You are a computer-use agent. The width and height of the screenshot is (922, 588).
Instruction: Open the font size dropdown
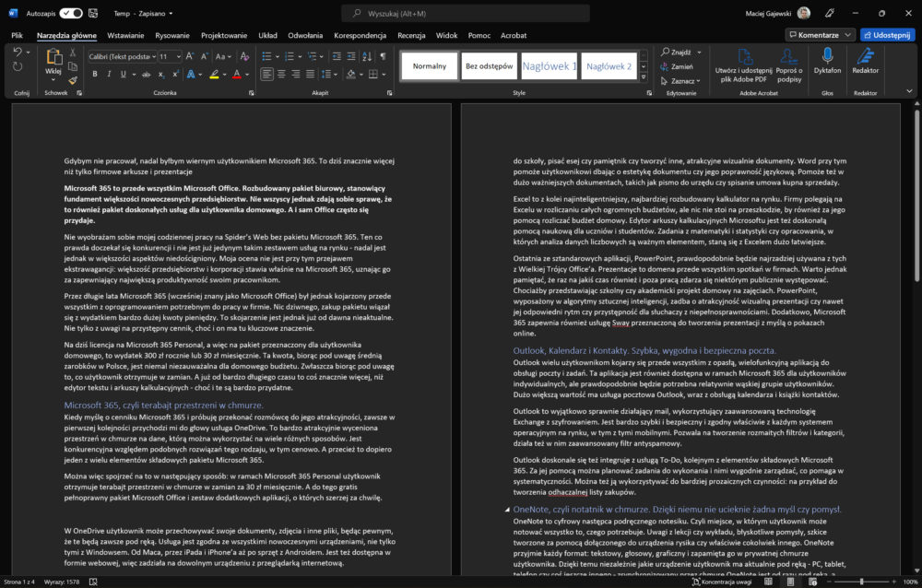click(x=178, y=57)
